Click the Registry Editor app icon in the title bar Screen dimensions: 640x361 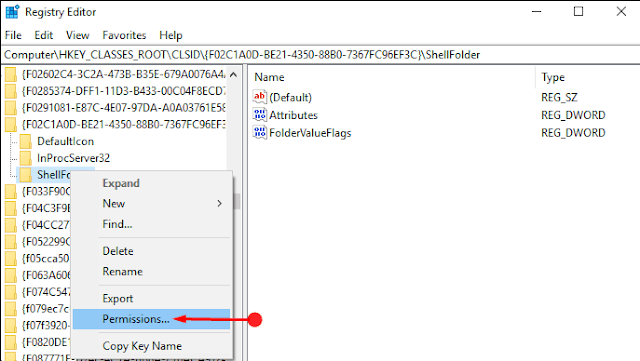[x=12, y=12]
